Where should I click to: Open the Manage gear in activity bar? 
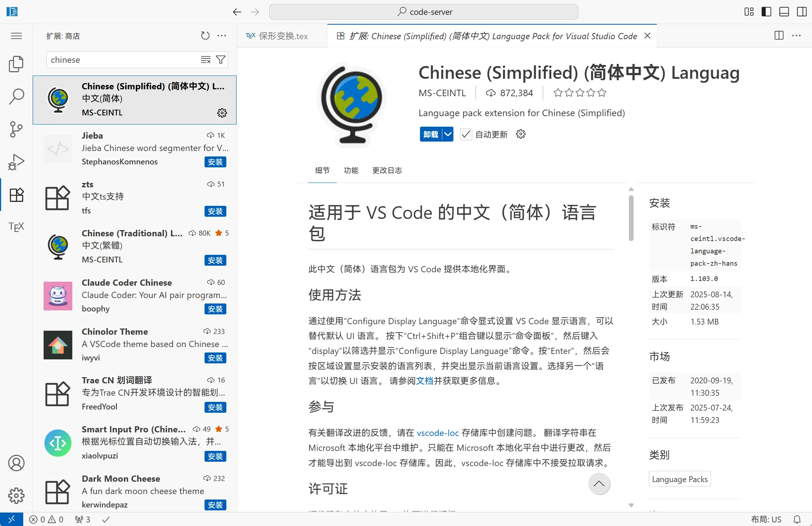click(16, 496)
